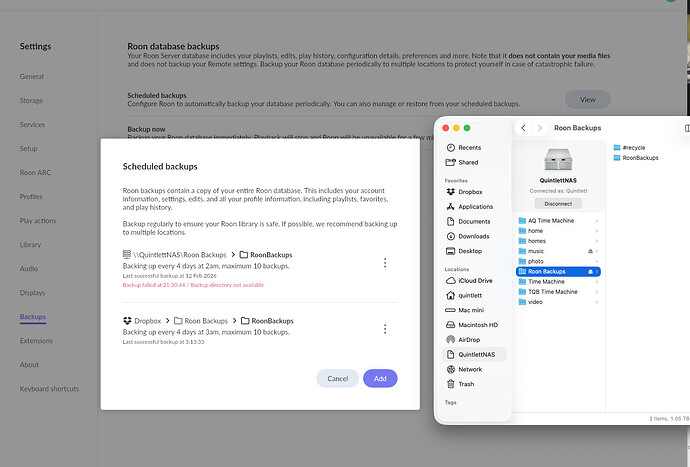Open options menu for QuintlettNAS backup
The image size is (690, 467).
[x=385, y=263]
